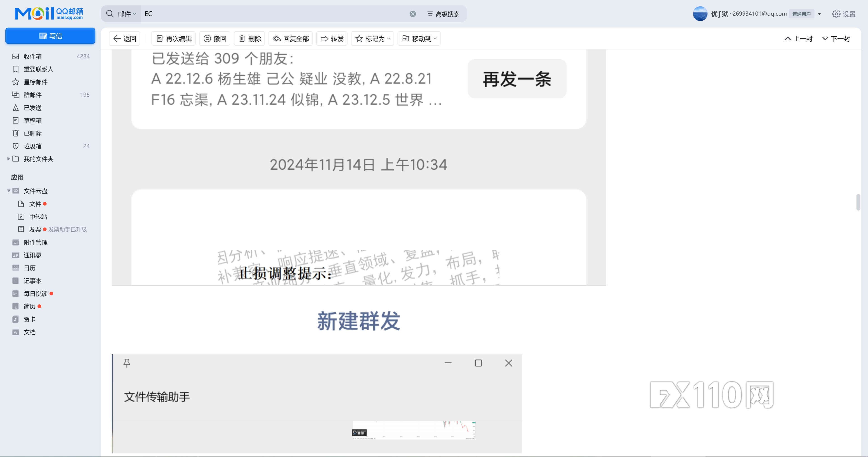Go to previous mail (上一封)
This screenshot has height=457, width=868.
point(799,39)
